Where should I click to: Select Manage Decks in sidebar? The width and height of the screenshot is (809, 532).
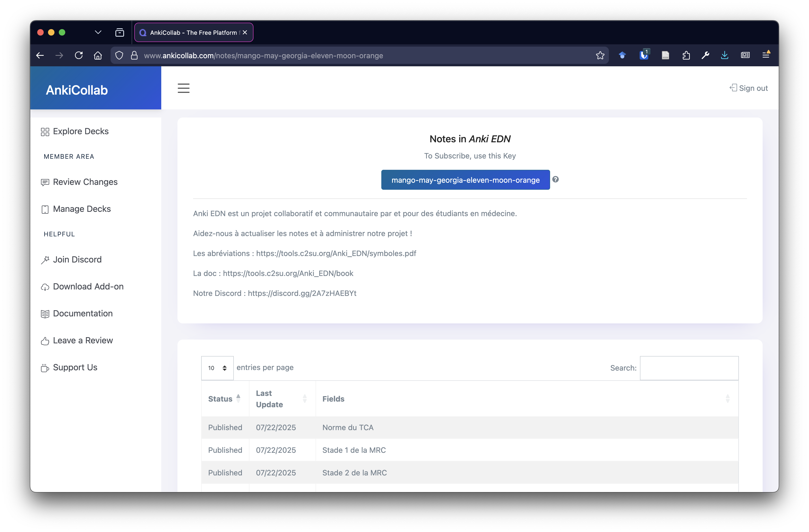tap(82, 209)
